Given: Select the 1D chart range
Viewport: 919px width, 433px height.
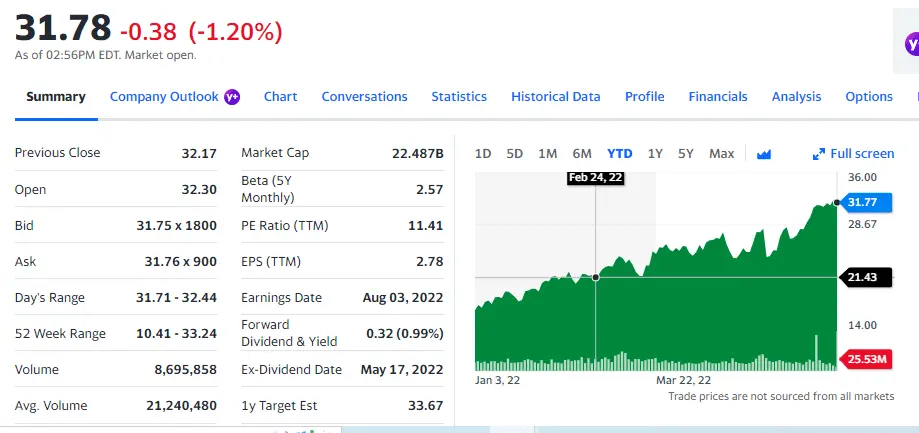Looking at the screenshot, I should coord(483,154).
